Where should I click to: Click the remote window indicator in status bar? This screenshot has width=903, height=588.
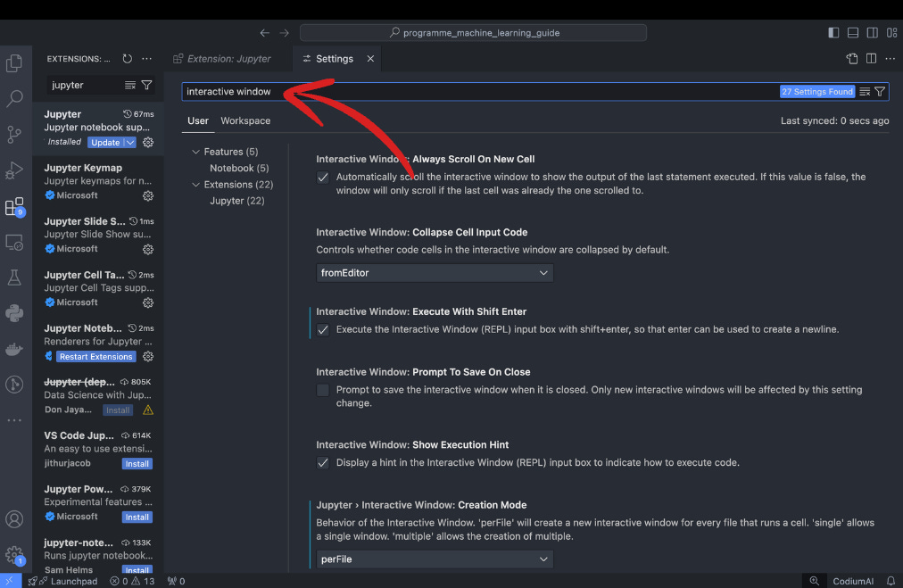click(11, 581)
